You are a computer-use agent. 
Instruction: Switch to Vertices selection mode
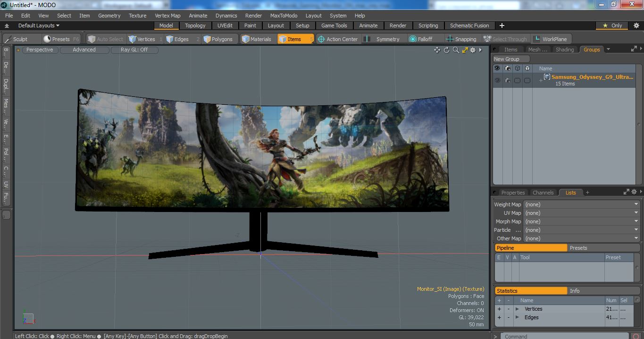tap(146, 39)
